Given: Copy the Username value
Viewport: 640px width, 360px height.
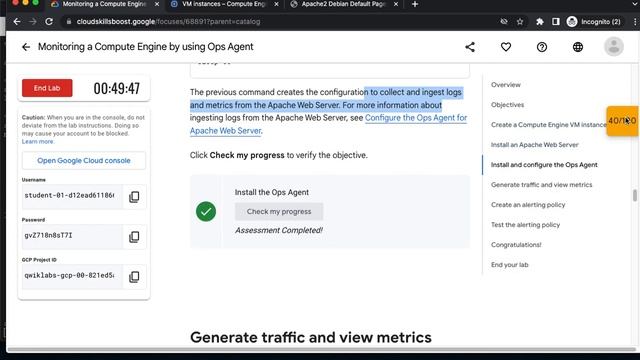Looking at the screenshot, I should tap(134, 197).
